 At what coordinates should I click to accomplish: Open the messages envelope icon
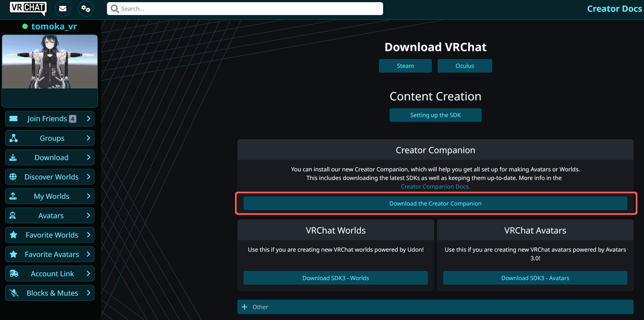(63, 9)
